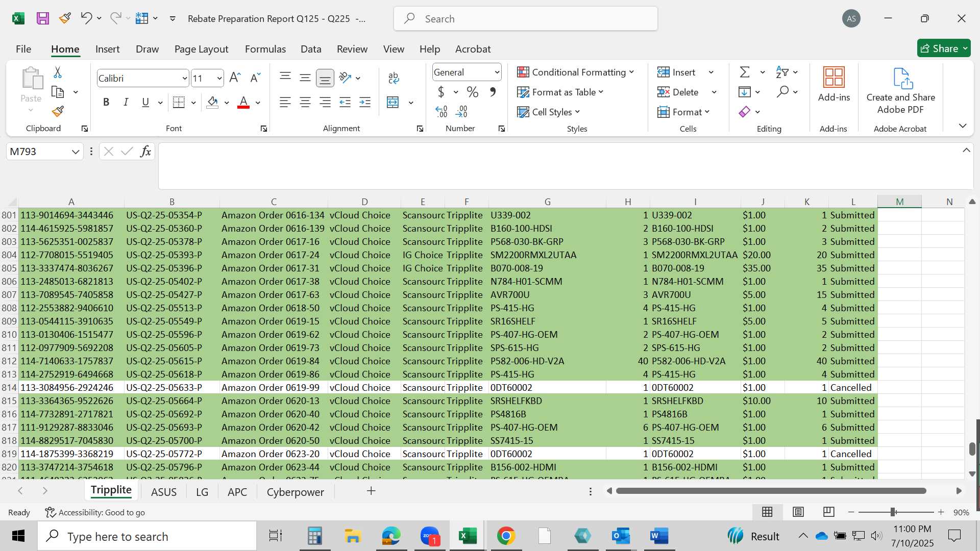Toggle Bottom Align
The width and height of the screenshot is (980, 551).
[x=325, y=78]
